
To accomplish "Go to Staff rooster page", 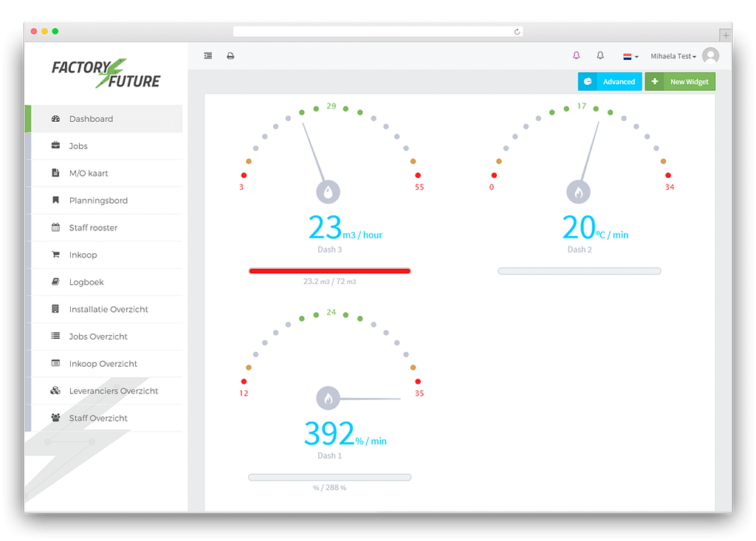I will 93,228.
